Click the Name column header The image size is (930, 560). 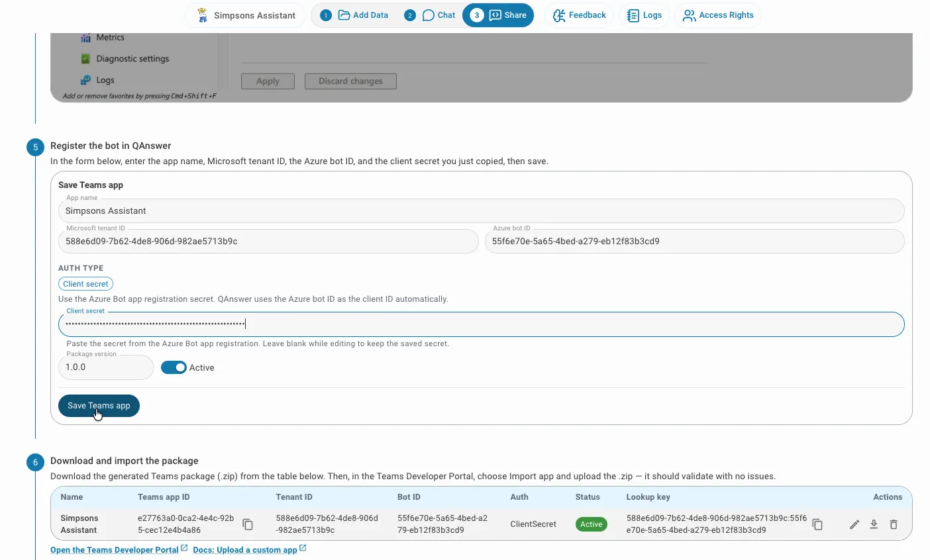pyautogui.click(x=72, y=497)
